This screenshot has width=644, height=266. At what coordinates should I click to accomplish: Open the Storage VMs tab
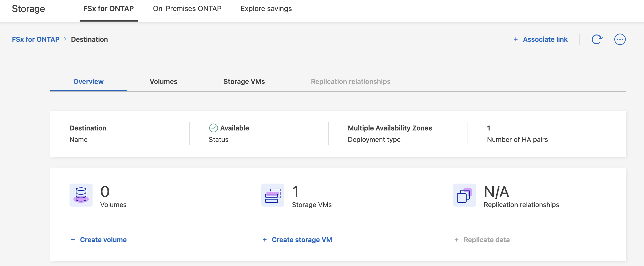point(244,81)
